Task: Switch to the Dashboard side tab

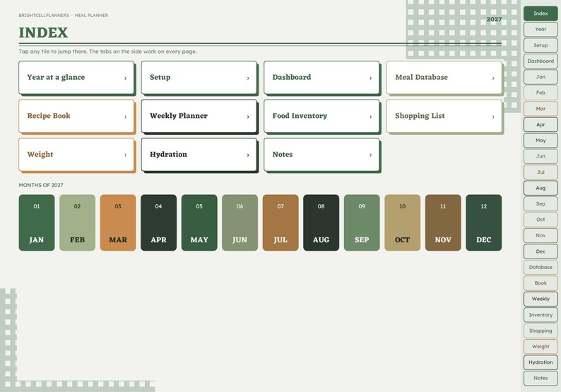Action: [541, 61]
